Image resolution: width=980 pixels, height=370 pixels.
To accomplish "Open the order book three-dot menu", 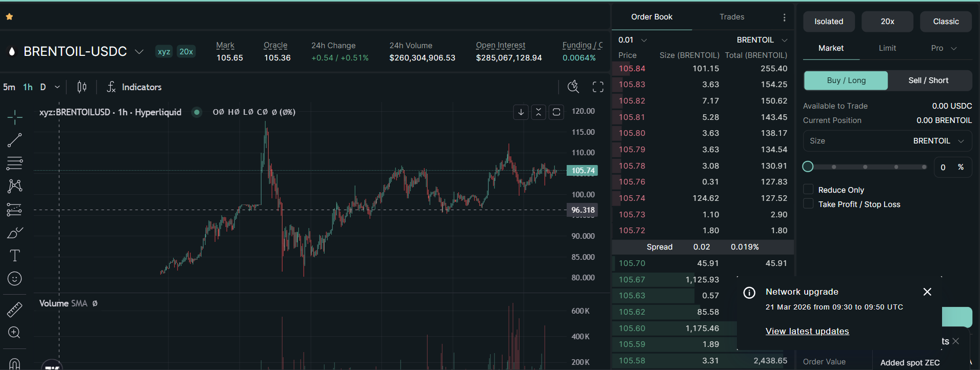I will 784,17.
